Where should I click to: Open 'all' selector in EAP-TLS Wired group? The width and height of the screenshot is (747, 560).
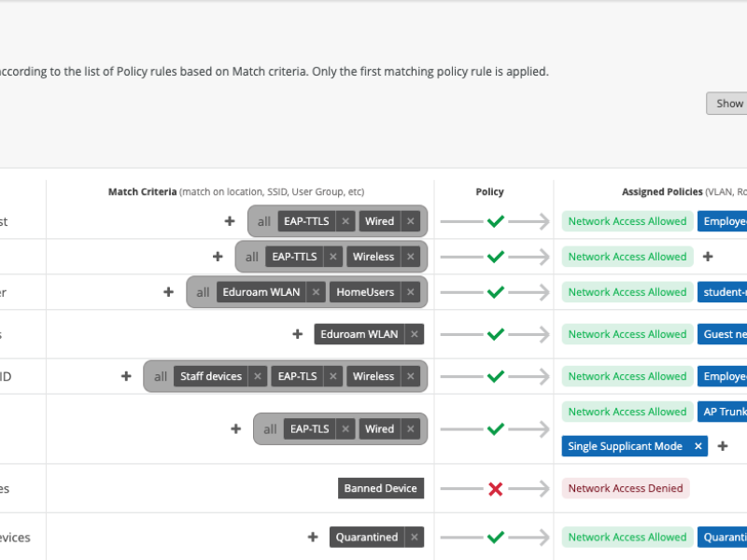pos(270,429)
